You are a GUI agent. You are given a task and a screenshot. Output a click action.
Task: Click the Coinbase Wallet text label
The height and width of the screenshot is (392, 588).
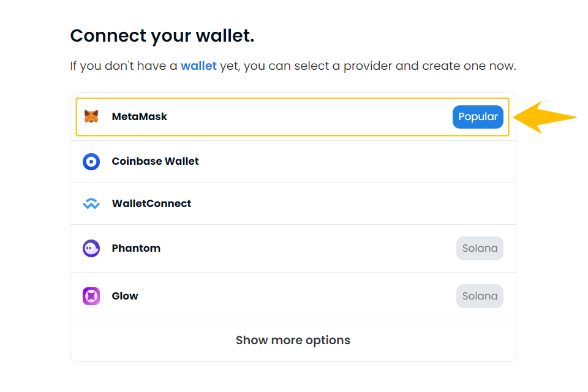click(155, 161)
